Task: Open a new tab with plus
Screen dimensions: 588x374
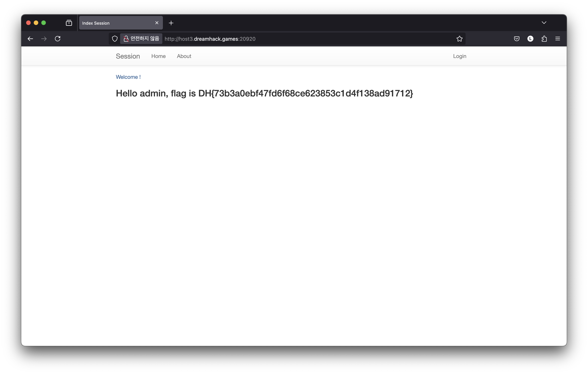Action: pos(171,23)
